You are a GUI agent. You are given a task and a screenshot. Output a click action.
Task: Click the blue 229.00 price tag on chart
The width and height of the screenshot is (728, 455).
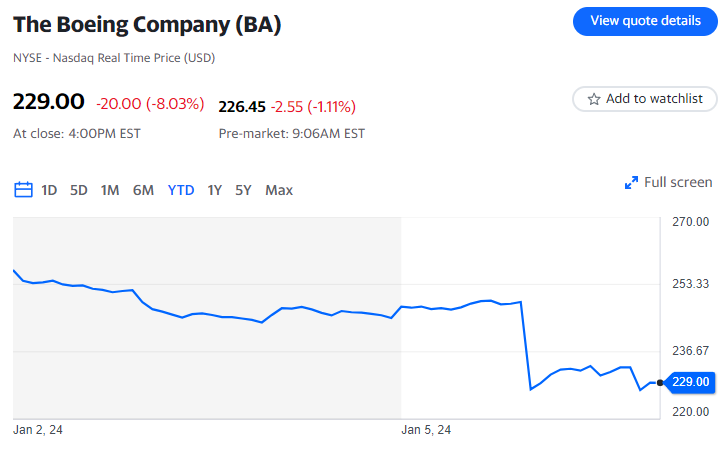[x=690, y=382]
